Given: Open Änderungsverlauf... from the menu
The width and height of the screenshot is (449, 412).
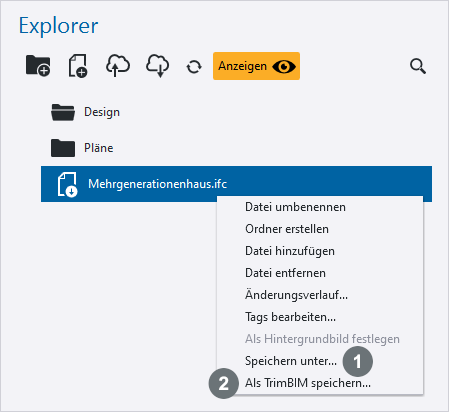Looking at the screenshot, I should click(x=296, y=295).
